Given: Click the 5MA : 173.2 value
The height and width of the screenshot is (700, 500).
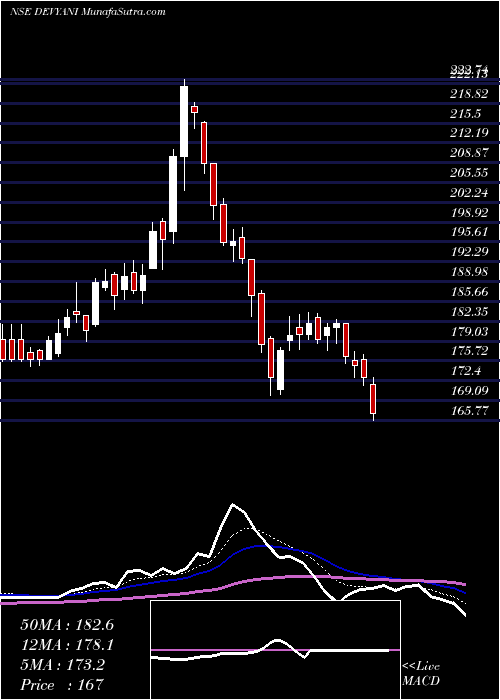Looking at the screenshot, I should pyautogui.click(x=62, y=665).
